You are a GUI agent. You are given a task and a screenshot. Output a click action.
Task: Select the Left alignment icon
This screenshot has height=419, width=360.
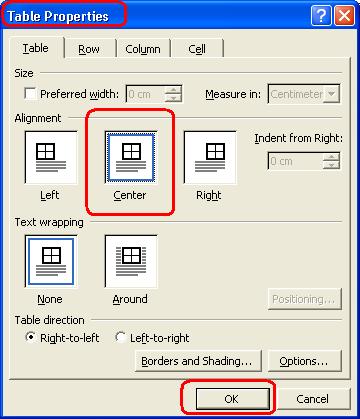pyautogui.click(x=51, y=157)
